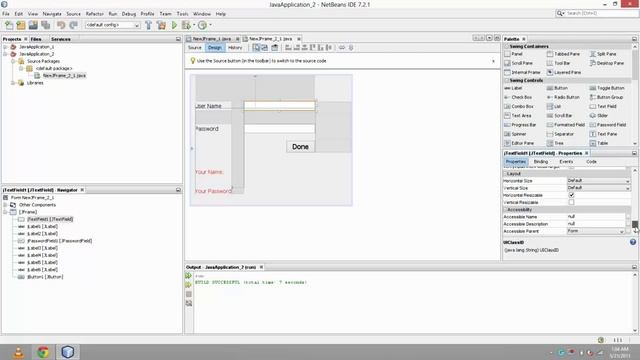The width and height of the screenshot is (640, 360).
Task: Open the Binding tab in Properties
Action: pyautogui.click(x=541, y=162)
